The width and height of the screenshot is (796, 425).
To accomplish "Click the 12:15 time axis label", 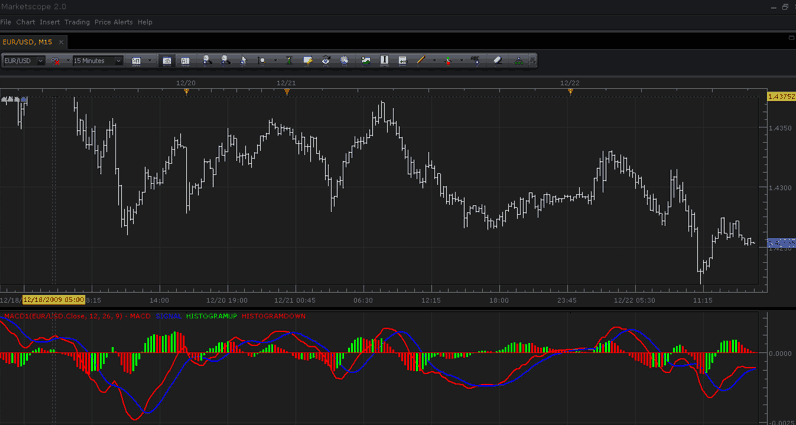I will tap(431, 301).
